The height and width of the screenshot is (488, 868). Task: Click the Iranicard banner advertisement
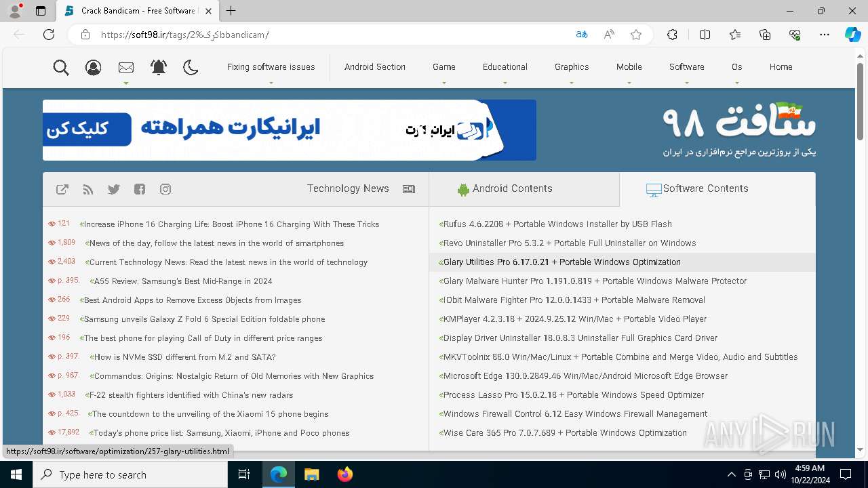(290, 130)
